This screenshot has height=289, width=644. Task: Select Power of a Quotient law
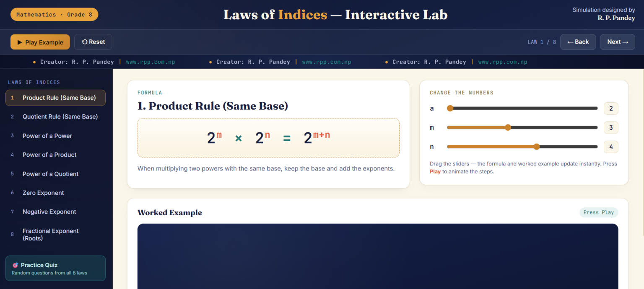[55, 174]
